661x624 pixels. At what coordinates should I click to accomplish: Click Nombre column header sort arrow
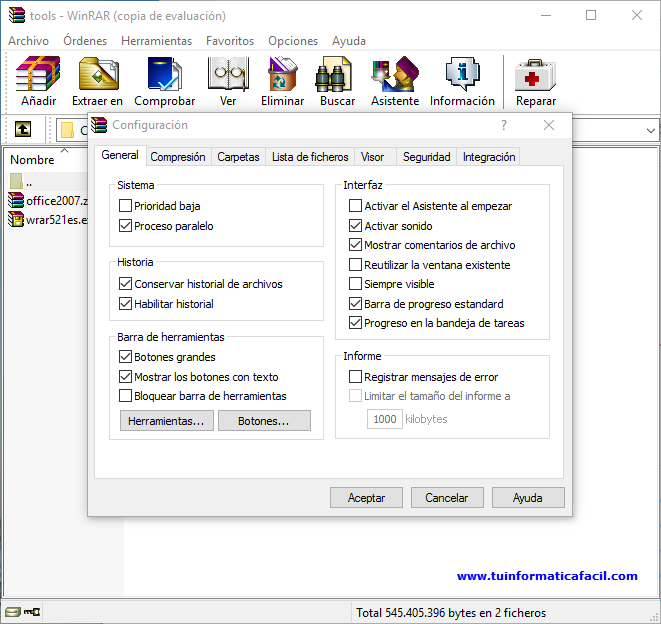[x=64, y=150]
